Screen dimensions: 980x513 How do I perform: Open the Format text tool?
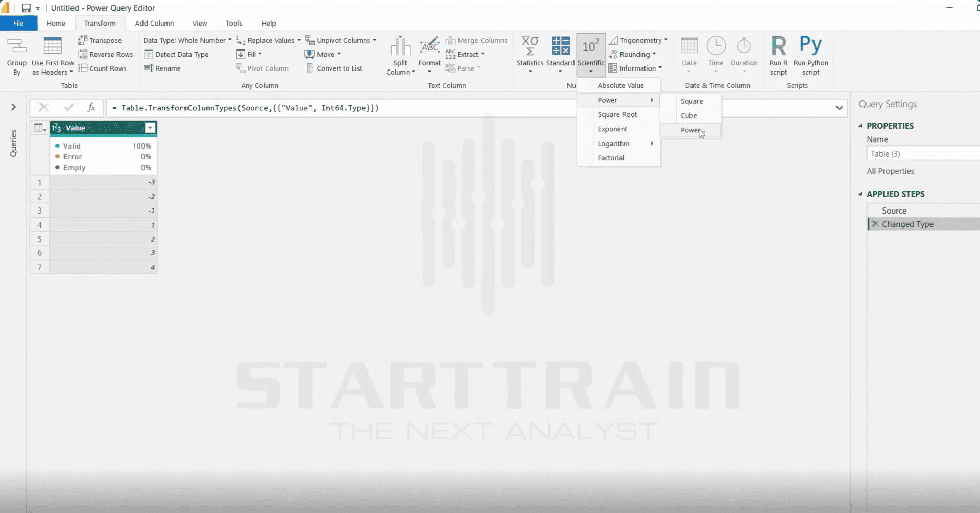click(x=429, y=55)
